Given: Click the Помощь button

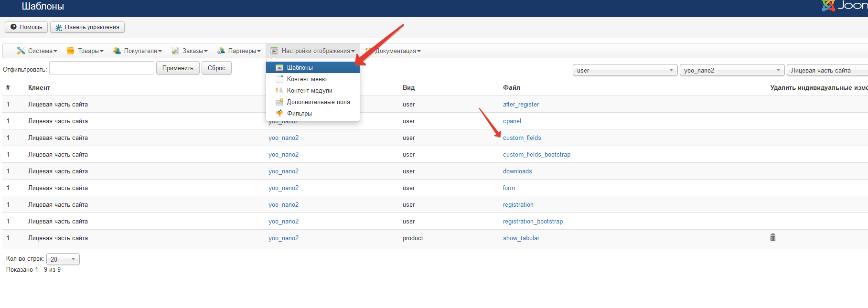Looking at the screenshot, I should (26, 27).
